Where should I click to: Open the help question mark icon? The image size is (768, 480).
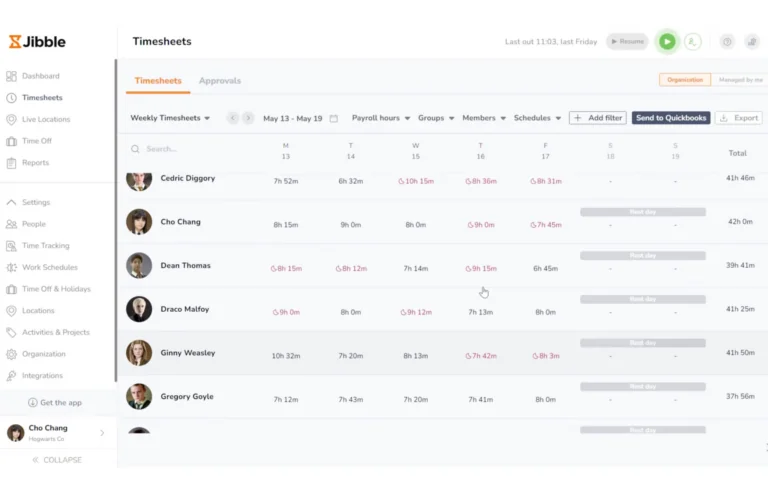pyautogui.click(x=727, y=42)
